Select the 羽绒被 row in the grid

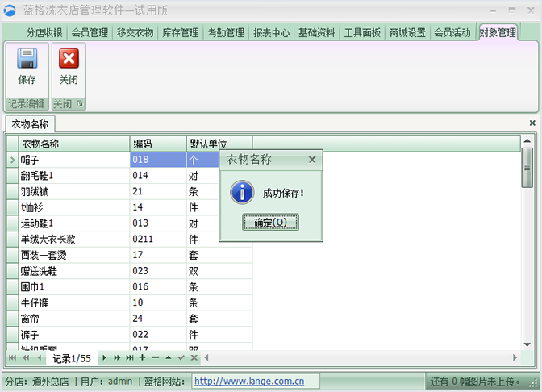[74, 191]
